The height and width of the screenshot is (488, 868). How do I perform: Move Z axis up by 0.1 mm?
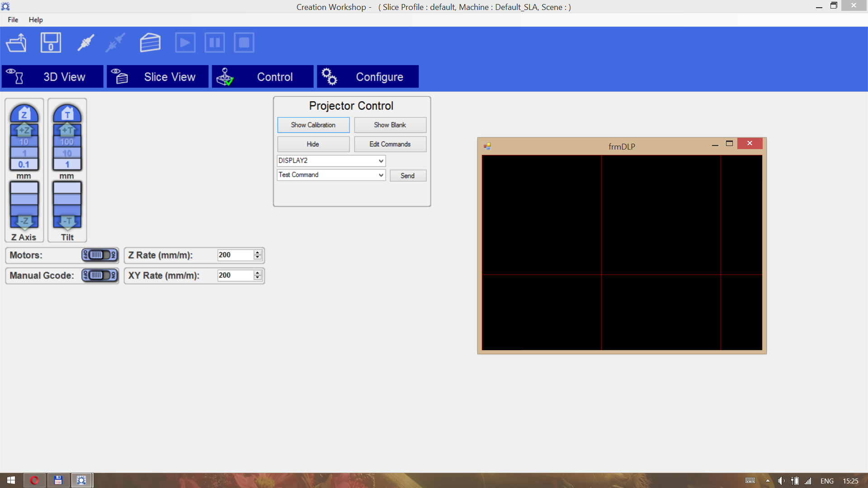click(24, 164)
